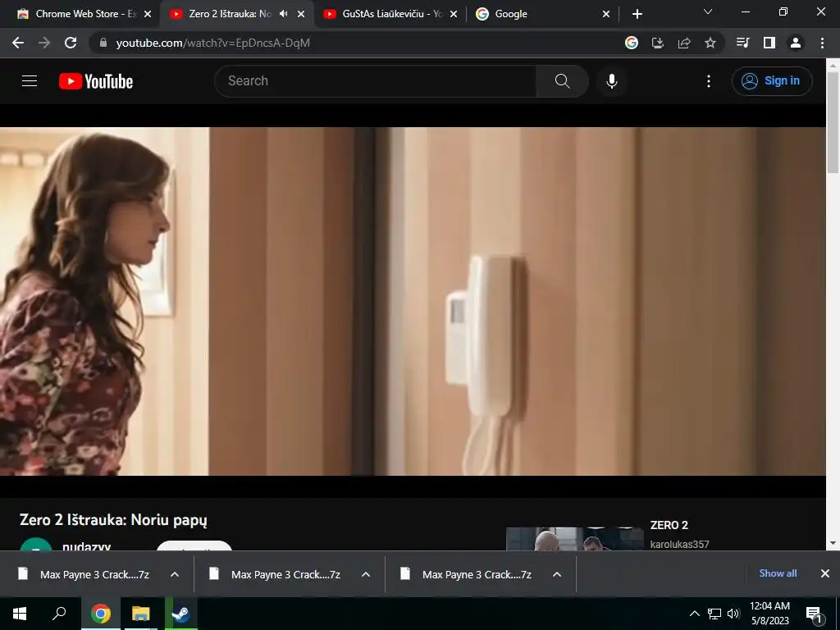Open Chrome's three-dot customize menu
The height and width of the screenshot is (630, 840).
(822, 43)
